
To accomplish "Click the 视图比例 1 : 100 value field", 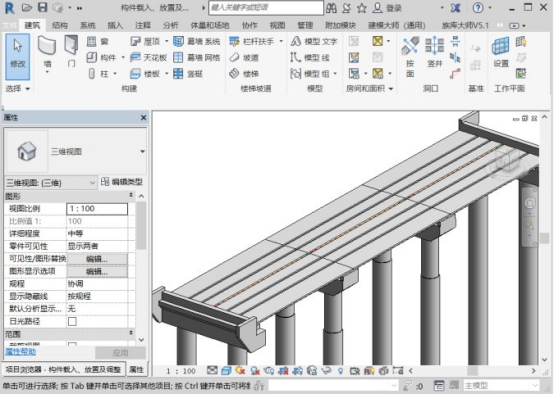I will click(x=97, y=209).
